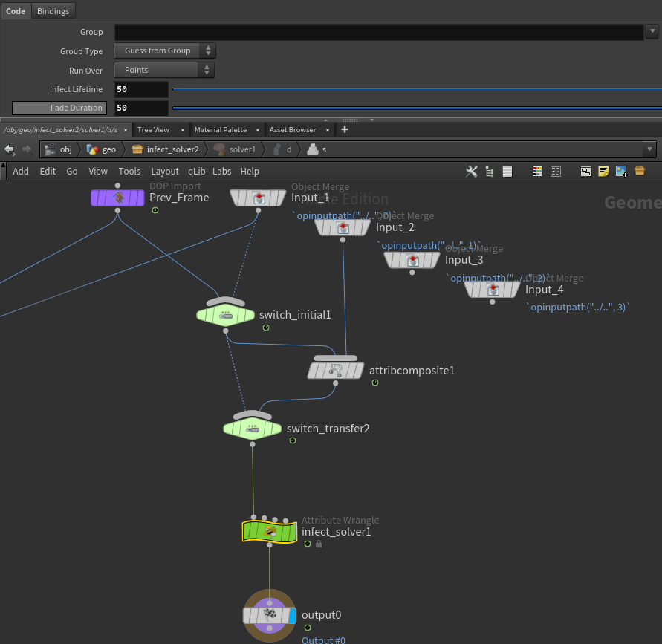Adjust the Infect Lifetime slider
The image size is (662, 644).
tap(417, 89)
